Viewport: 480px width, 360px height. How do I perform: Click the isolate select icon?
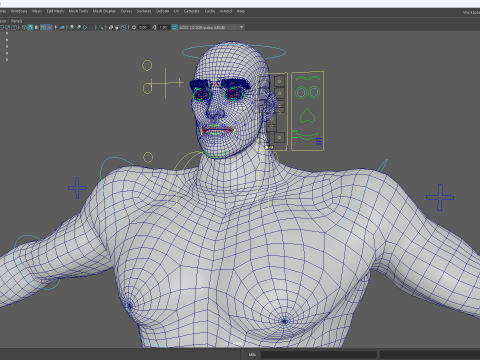coord(101,27)
